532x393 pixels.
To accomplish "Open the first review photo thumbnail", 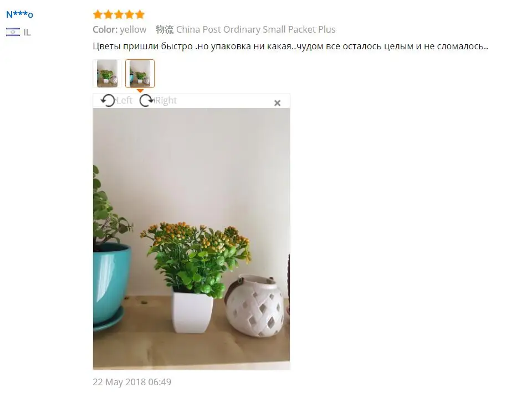I will (107, 74).
